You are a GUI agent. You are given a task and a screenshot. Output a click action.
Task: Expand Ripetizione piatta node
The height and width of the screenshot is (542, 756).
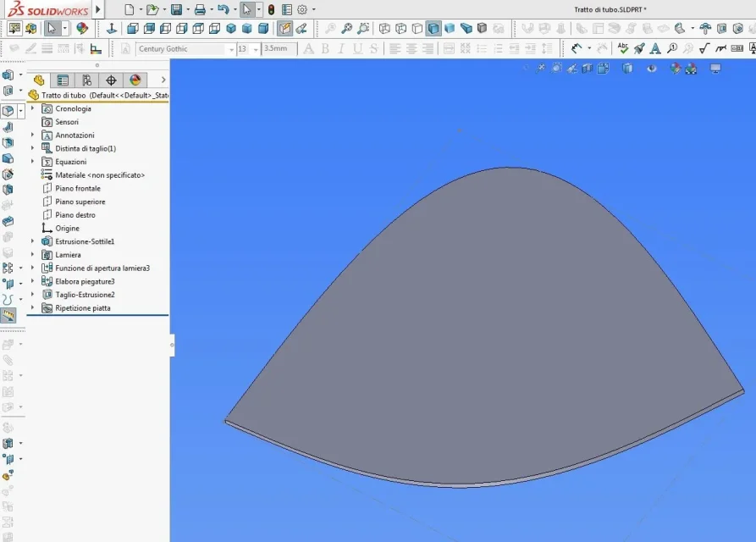coord(33,307)
